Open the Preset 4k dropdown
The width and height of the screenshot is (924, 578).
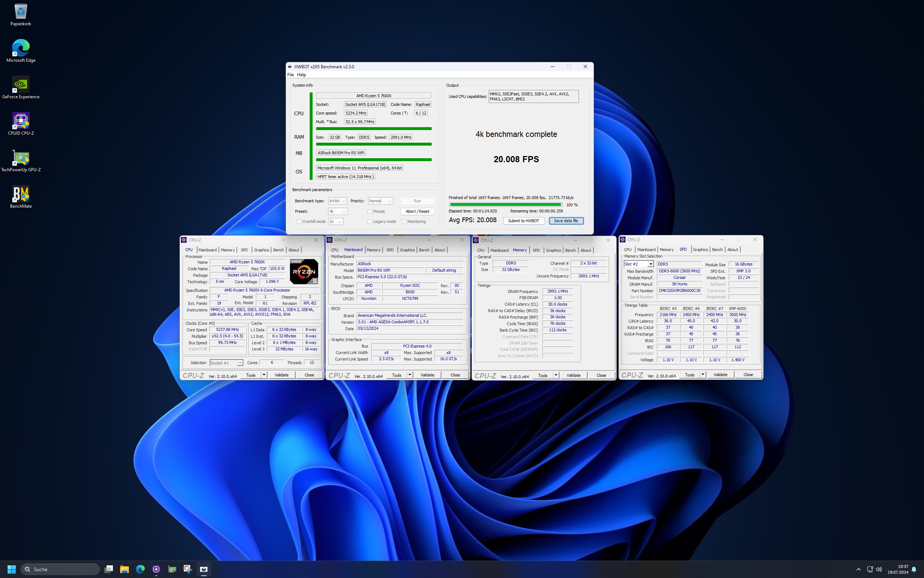click(337, 211)
